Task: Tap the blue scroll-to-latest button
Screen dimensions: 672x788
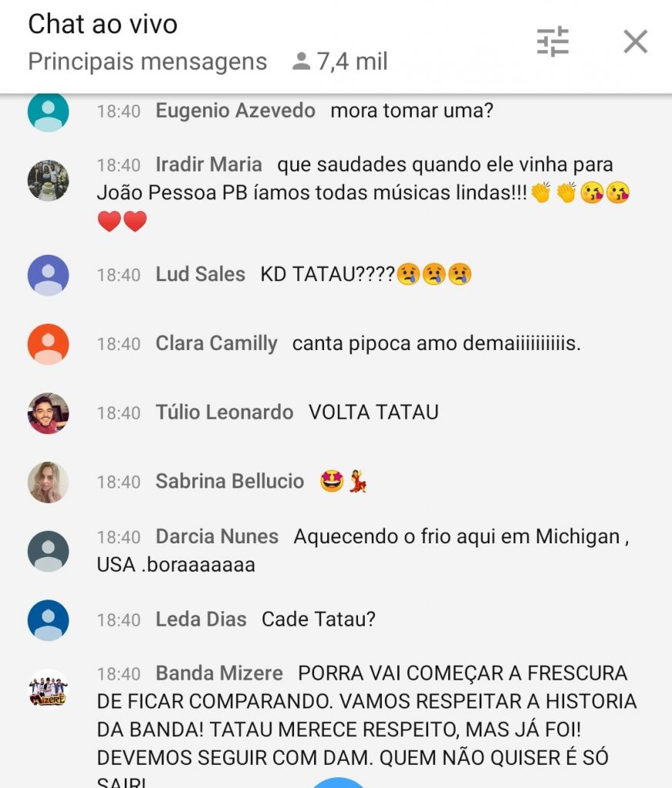Action: (338, 783)
